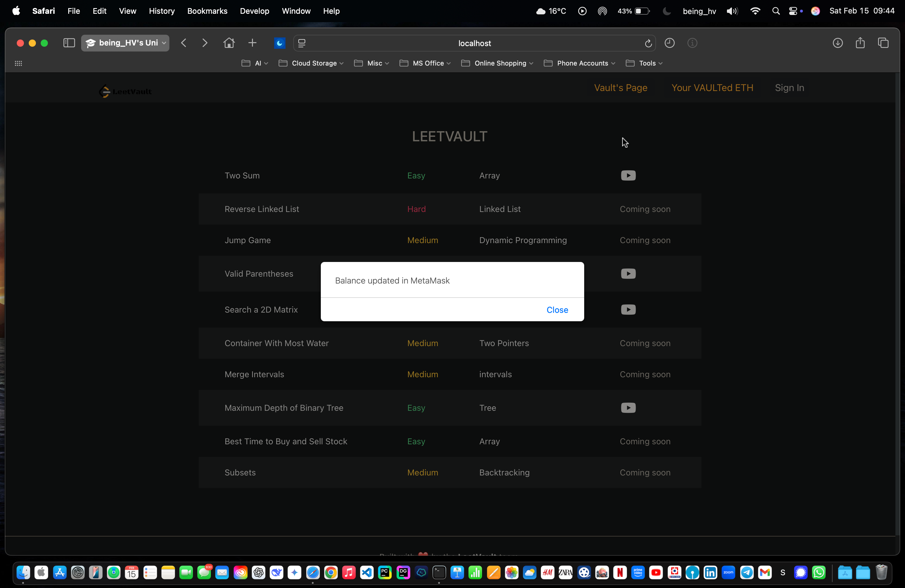Show tab overview

coord(883,43)
